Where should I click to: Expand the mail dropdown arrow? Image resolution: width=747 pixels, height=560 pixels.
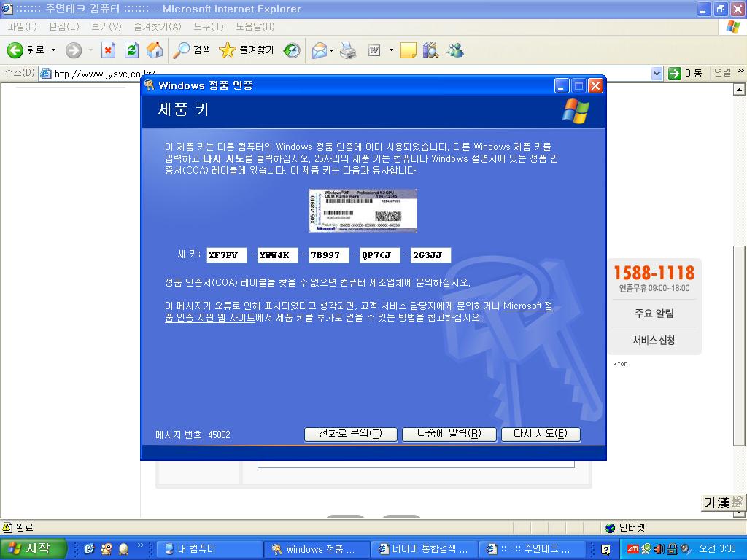coord(332,50)
